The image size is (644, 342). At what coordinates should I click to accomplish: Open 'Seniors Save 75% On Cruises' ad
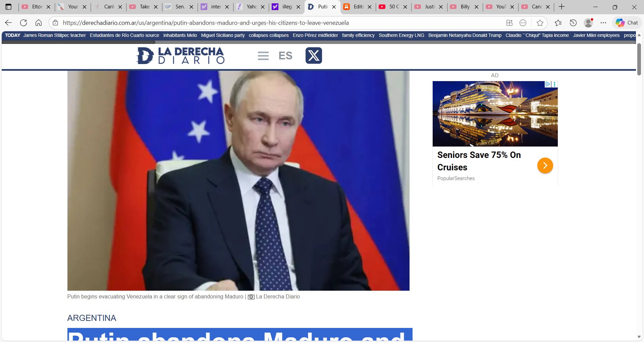pos(479,161)
